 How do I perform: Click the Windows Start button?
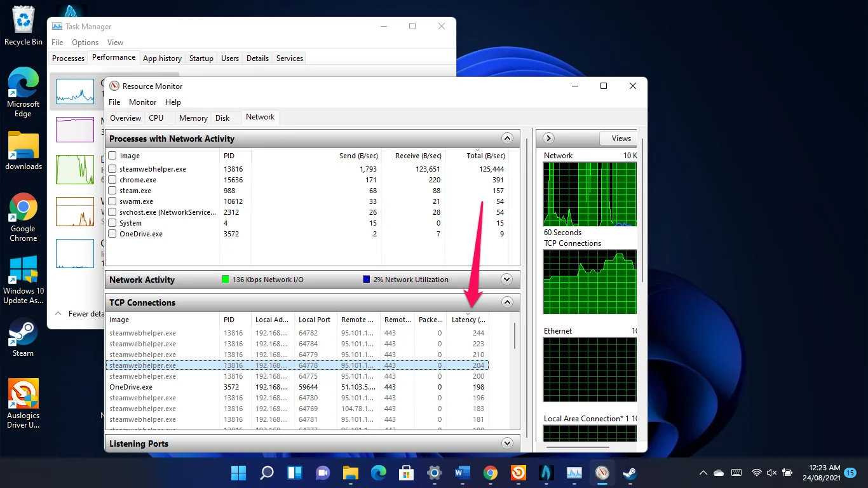(239, 473)
